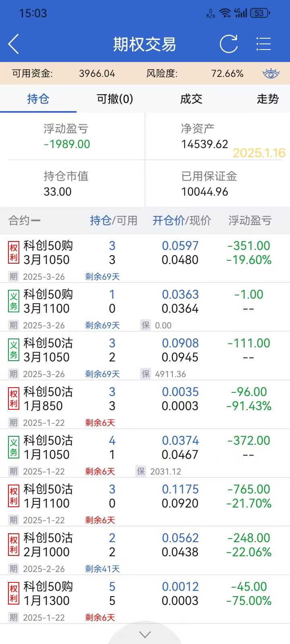Open the 科创50购 1月1300 position
The image size is (290, 644).
(145, 594)
